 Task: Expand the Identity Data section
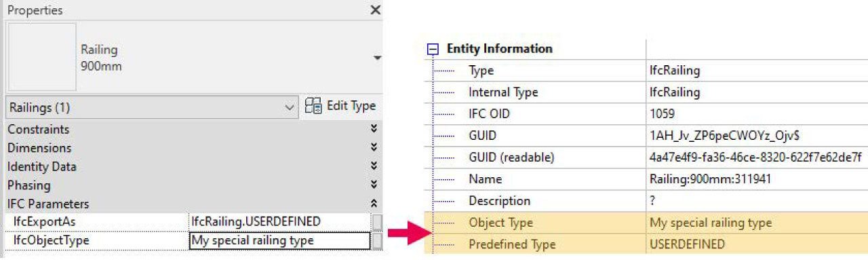374,166
